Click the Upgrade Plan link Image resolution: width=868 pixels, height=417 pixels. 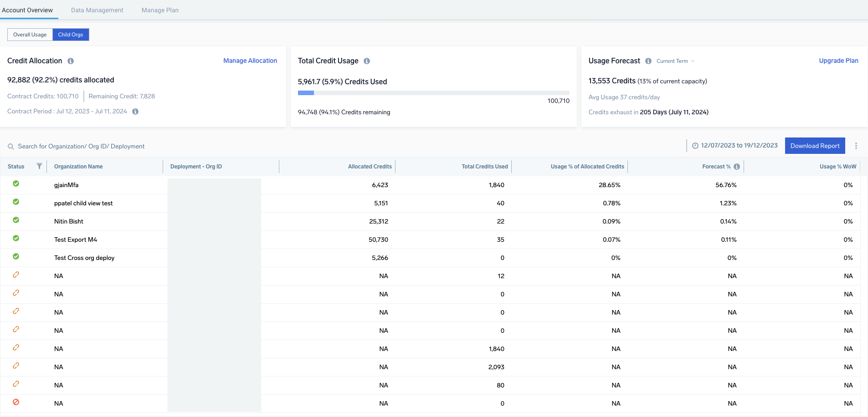pos(838,61)
